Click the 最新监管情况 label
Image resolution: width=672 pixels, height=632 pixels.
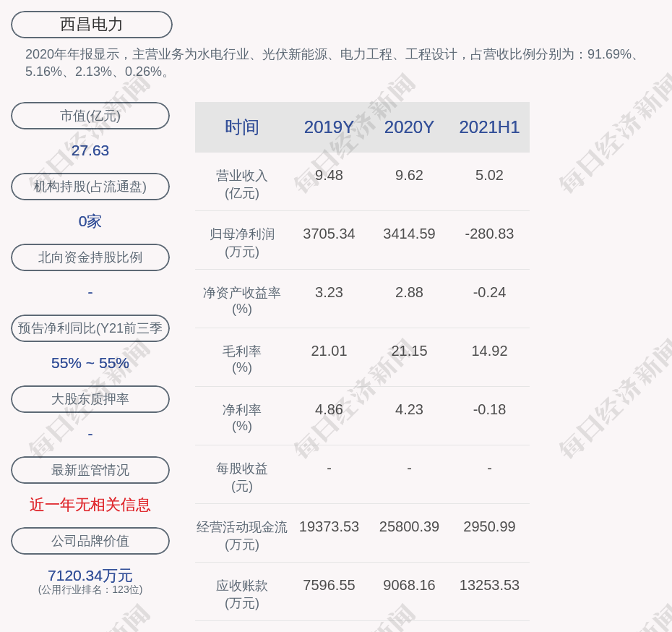point(90,470)
